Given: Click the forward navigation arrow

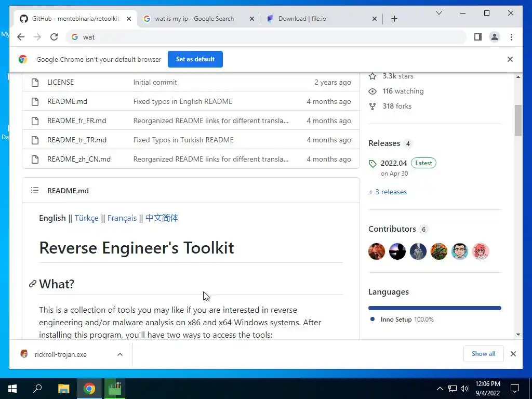Looking at the screenshot, I should pyautogui.click(x=37, y=37).
